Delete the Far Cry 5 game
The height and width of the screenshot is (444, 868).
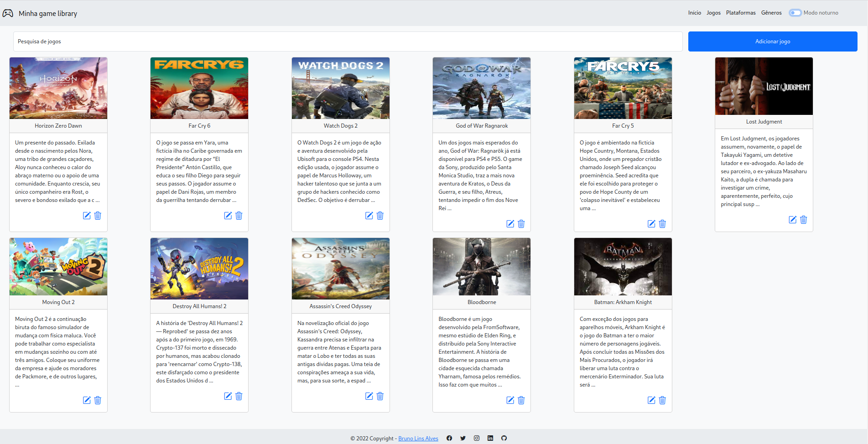click(x=662, y=224)
